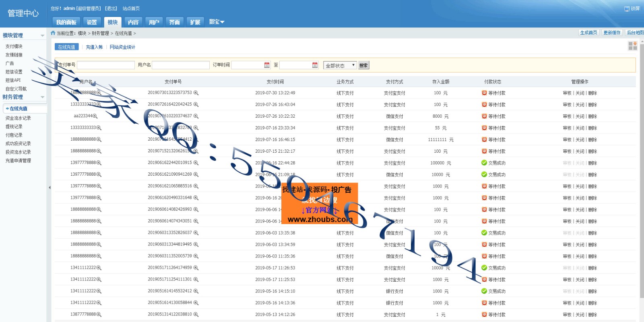Switch to the 内容 tab
644x322 pixels.
tap(133, 22)
